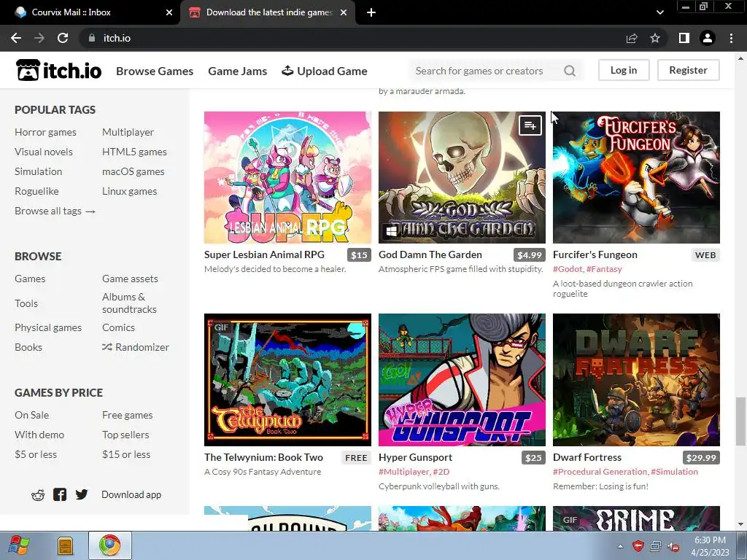
Task: Click the share page icon
Action: 632,38
